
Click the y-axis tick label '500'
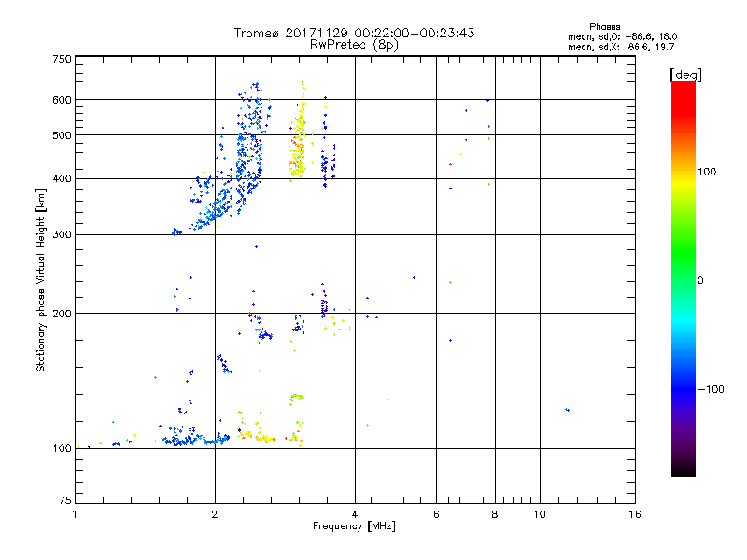click(62, 135)
